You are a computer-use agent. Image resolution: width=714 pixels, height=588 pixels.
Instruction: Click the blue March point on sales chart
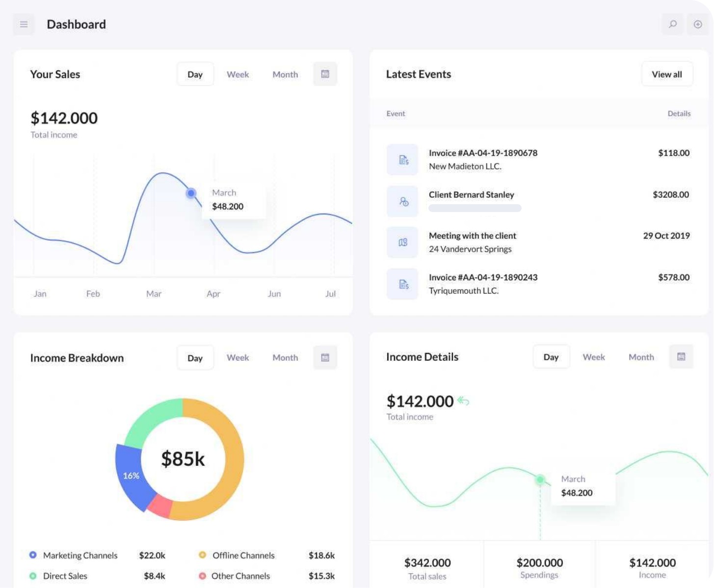pyautogui.click(x=191, y=193)
